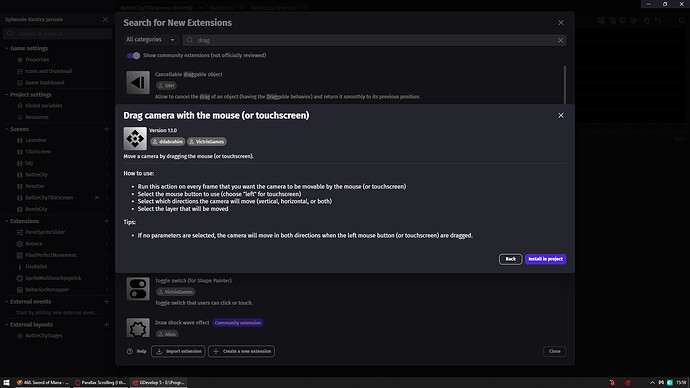Add external events with plus icon
Image resolution: width=690 pixels, height=388 pixels.
pos(106,301)
